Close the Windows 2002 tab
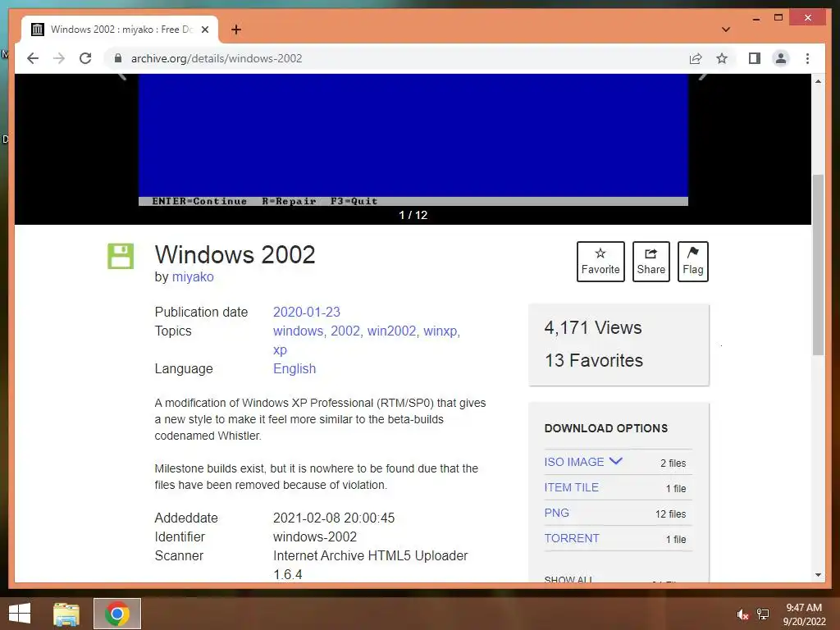This screenshot has height=630, width=840. coord(204,30)
